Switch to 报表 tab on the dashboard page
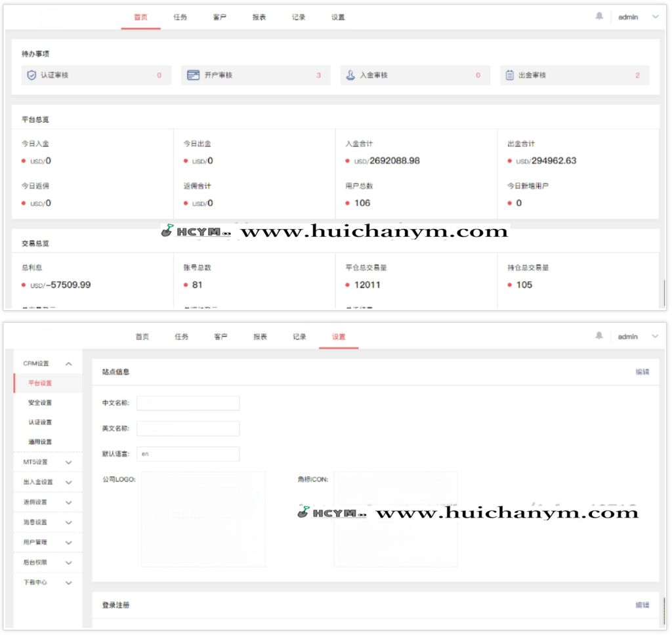The width and height of the screenshot is (672, 635). coord(259,17)
